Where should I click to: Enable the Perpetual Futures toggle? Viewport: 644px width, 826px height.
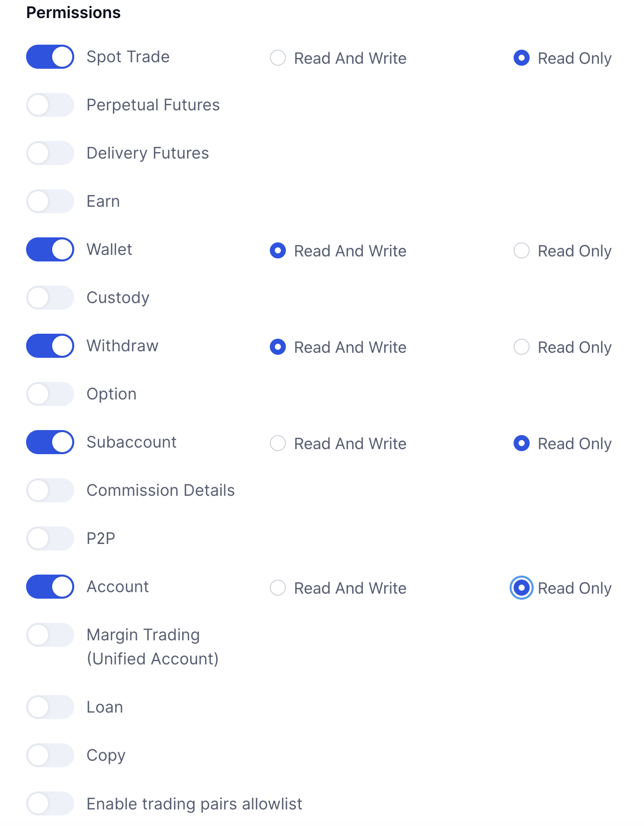(x=50, y=105)
